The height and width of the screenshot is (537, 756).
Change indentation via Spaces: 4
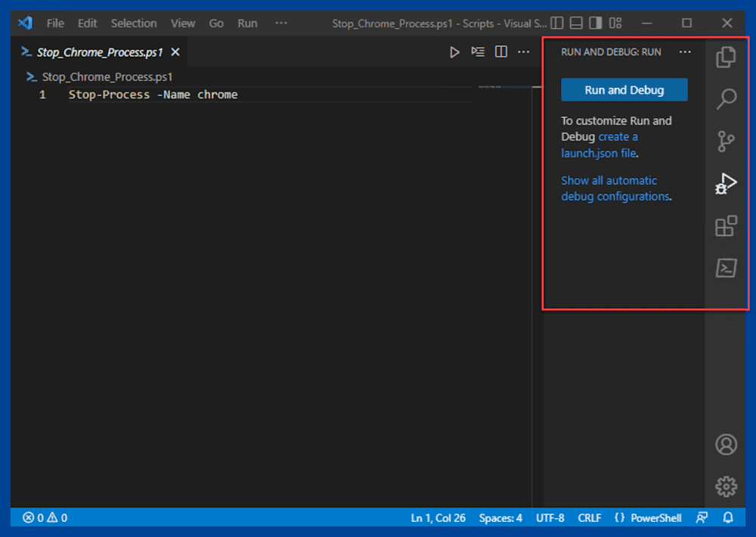500,517
